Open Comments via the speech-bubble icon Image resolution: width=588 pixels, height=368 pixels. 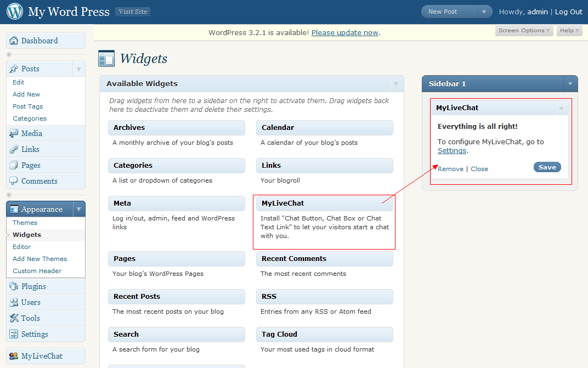coord(14,181)
